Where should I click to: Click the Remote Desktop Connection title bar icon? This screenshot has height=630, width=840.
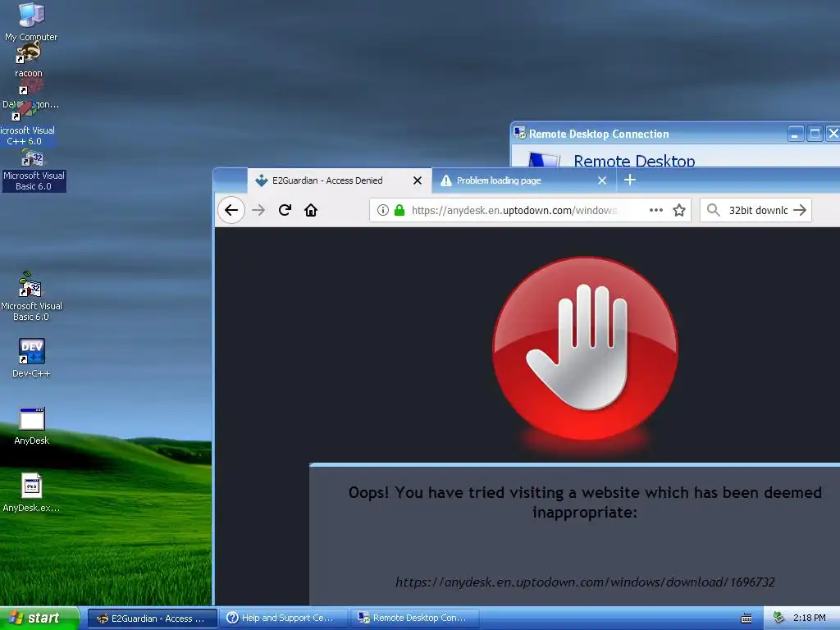pyautogui.click(x=519, y=133)
